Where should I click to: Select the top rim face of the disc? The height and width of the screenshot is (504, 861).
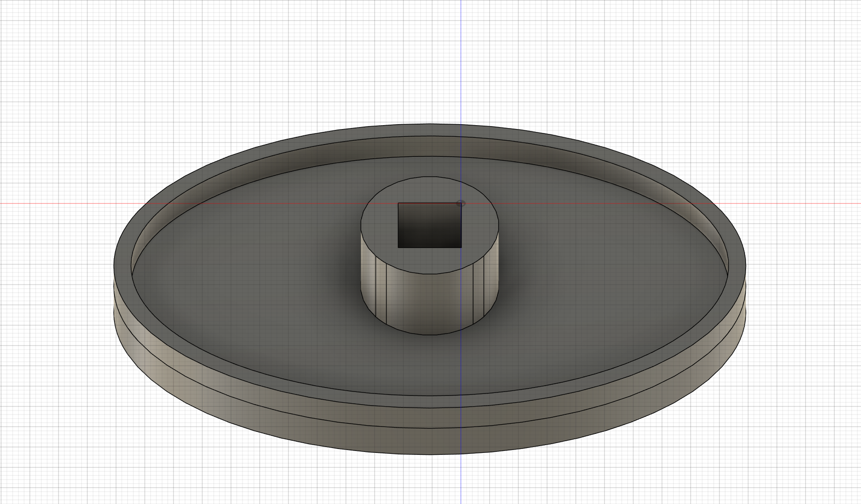pyautogui.click(x=429, y=401)
